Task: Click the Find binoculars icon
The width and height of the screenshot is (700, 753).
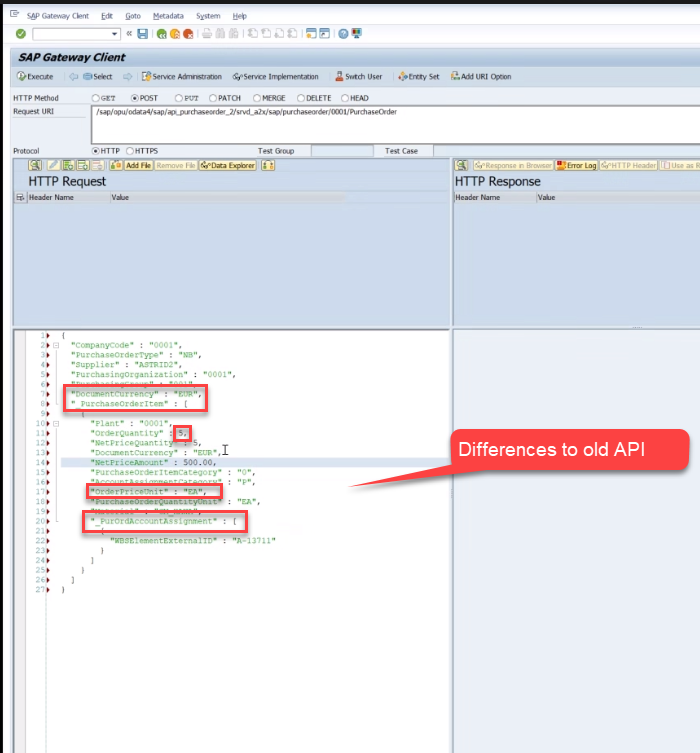Action: [220, 34]
